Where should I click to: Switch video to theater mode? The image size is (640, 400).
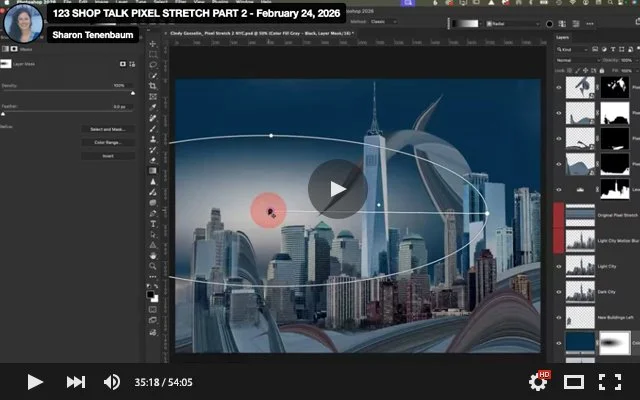[574, 382]
